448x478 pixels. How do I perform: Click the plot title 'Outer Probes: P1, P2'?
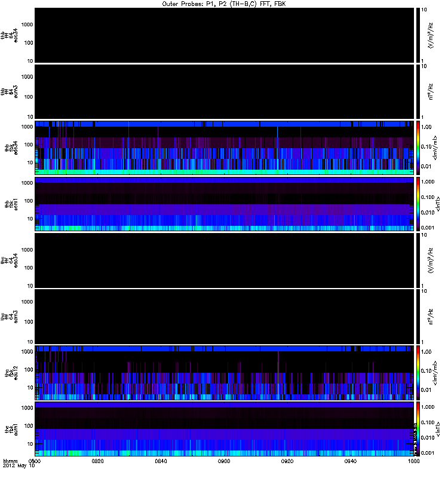click(224, 4)
